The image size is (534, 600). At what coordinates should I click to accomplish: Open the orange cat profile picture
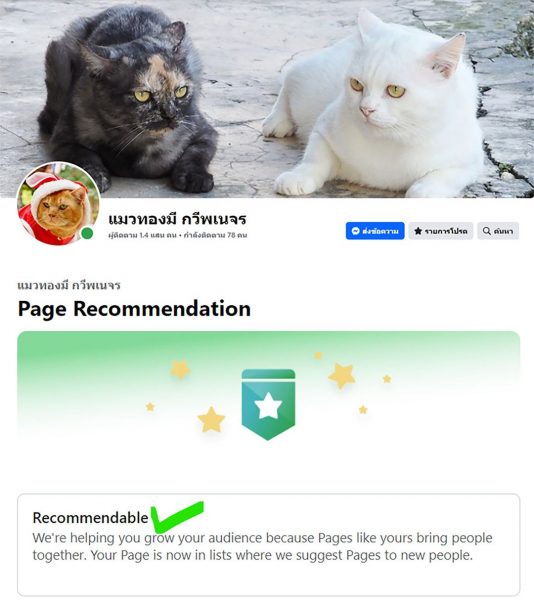pos(58,204)
